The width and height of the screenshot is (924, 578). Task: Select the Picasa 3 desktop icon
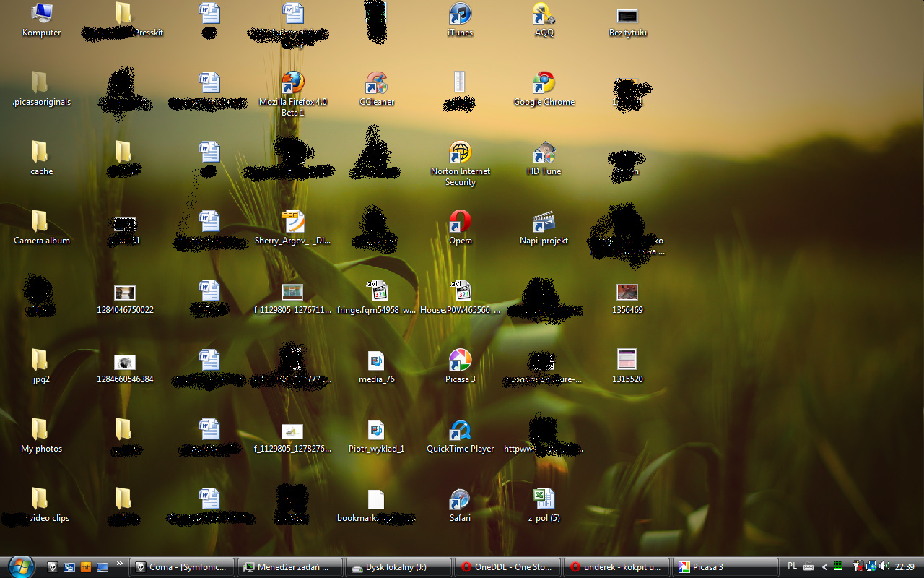(460, 361)
